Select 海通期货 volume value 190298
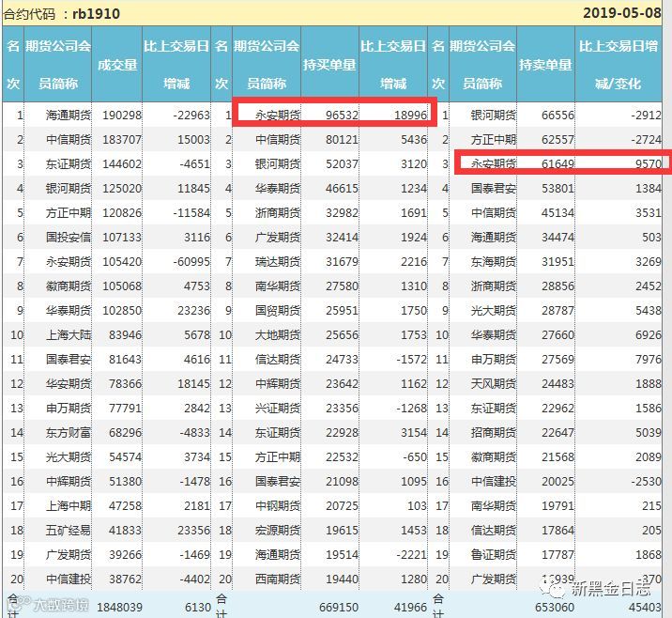 pos(122,115)
